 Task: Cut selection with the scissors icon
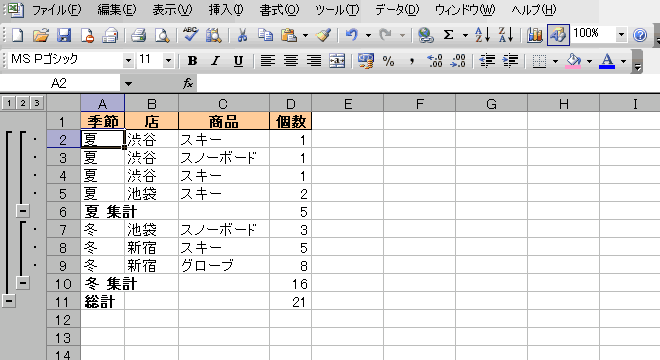click(242, 35)
